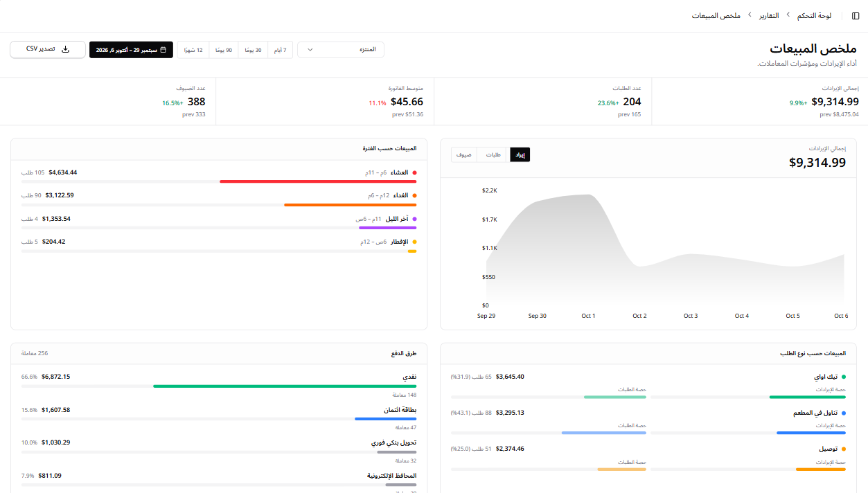Screen dimensions: 868x493
Task: Click the تحويل بنكي فوري row label
Action: 393,442
